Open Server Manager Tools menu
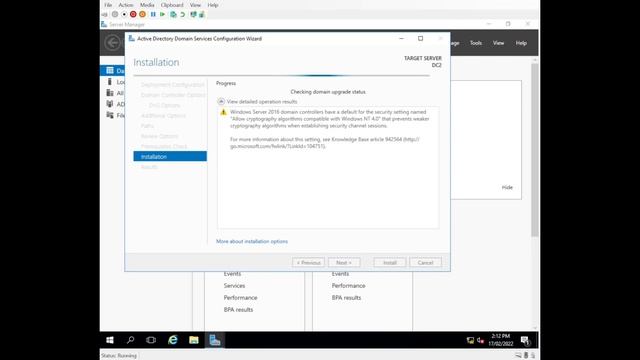The image size is (640, 360). tap(476, 43)
